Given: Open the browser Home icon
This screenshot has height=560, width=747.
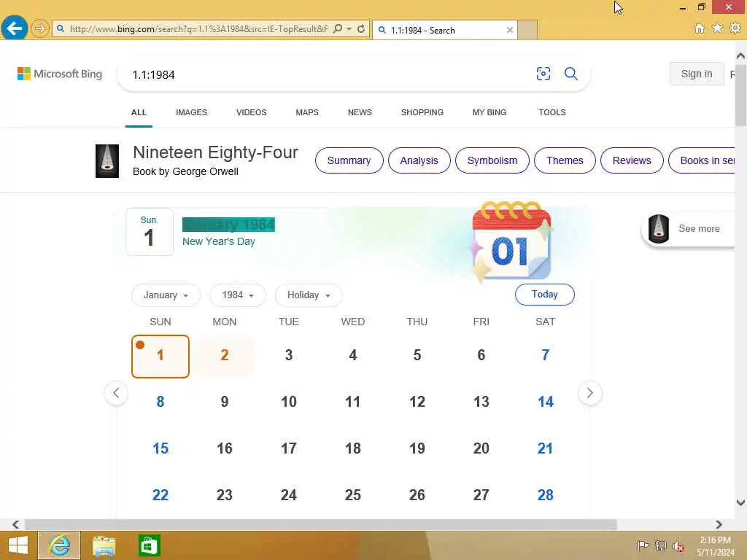Looking at the screenshot, I should (x=699, y=28).
